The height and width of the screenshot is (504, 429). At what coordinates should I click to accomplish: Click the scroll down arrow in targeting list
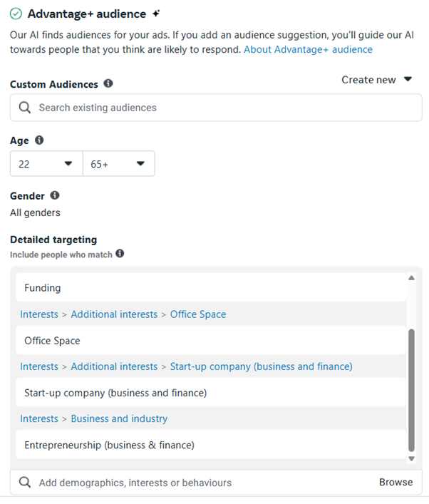click(x=411, y=459)
